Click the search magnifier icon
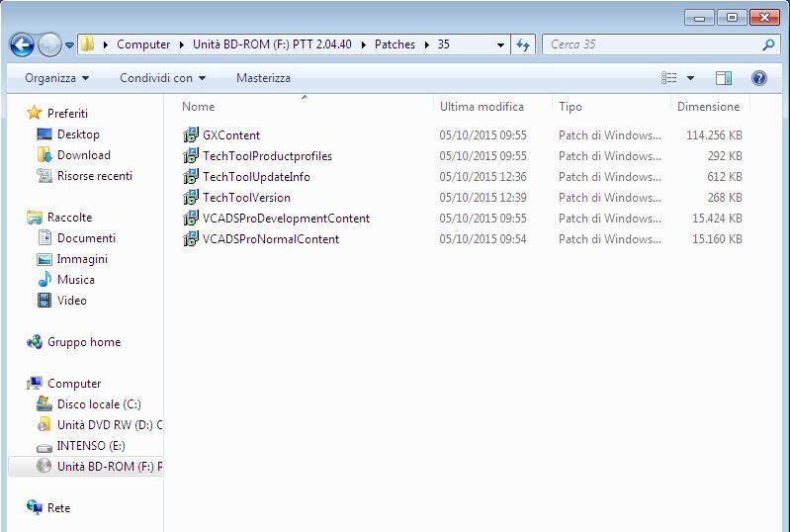Screen dimensions: 790x532 [x=768, y=44]
